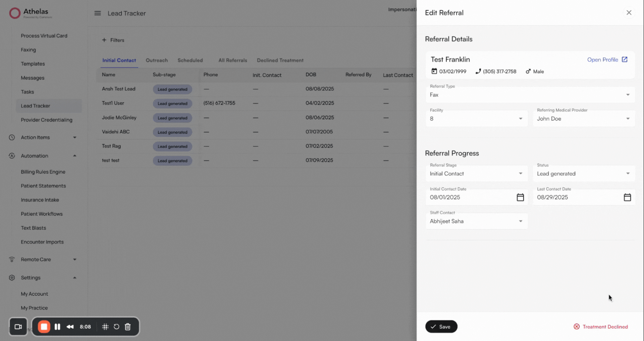Screen dimensions: 644x341
Task: Open Encounter Imports in the sidebar
Action: tap(42, 242)
